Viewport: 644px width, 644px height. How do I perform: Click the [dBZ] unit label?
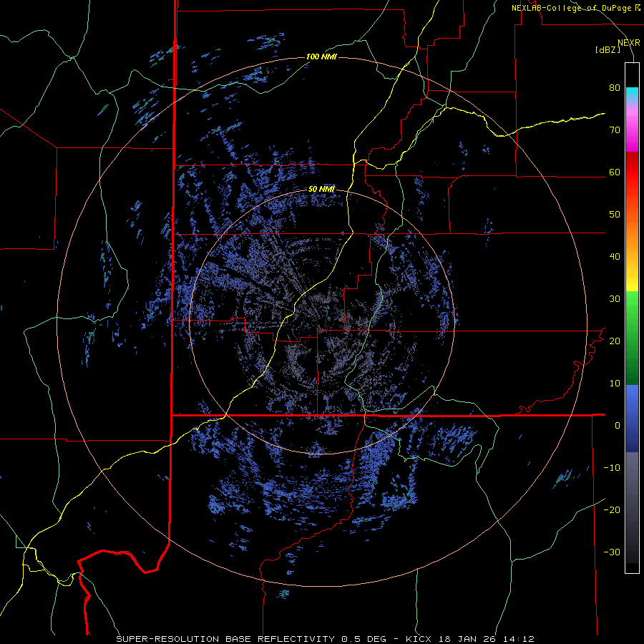tap(608, 50)
